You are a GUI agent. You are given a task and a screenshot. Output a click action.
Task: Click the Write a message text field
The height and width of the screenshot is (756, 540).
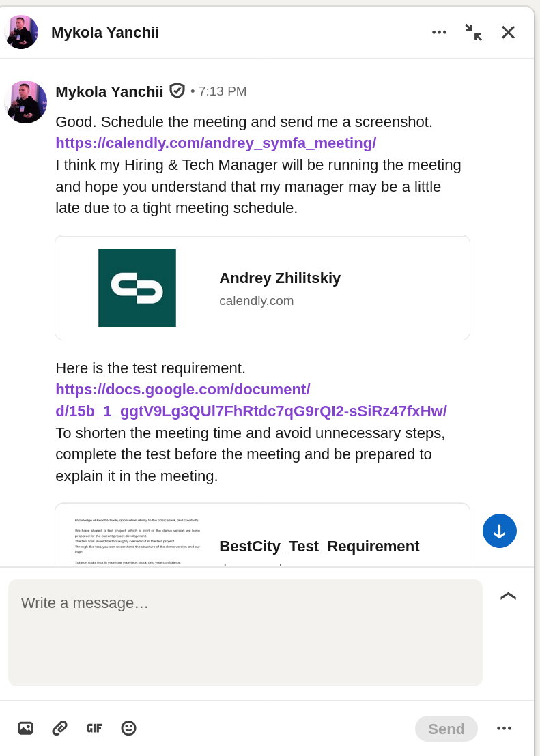pyautogui.click(x=245, y=632)
